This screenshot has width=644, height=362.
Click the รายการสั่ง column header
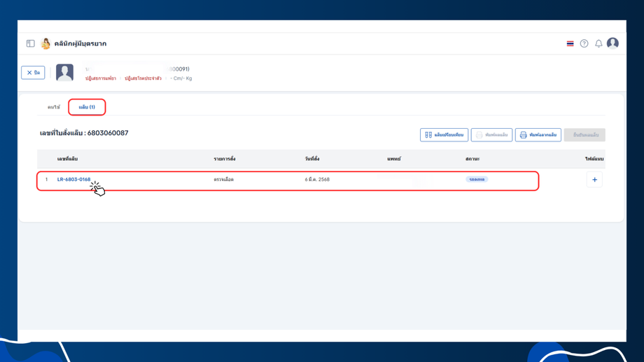[225, 159]
